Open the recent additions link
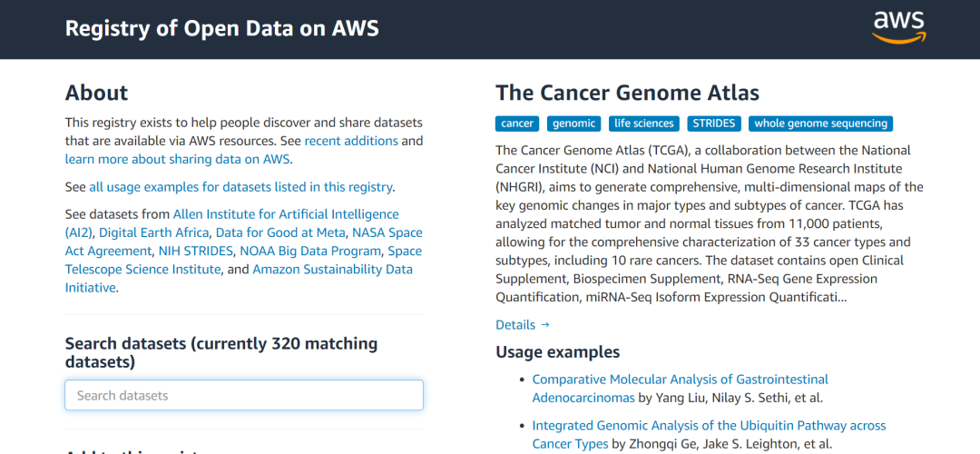This screenshot has width=980, height=454. point(351,141)
